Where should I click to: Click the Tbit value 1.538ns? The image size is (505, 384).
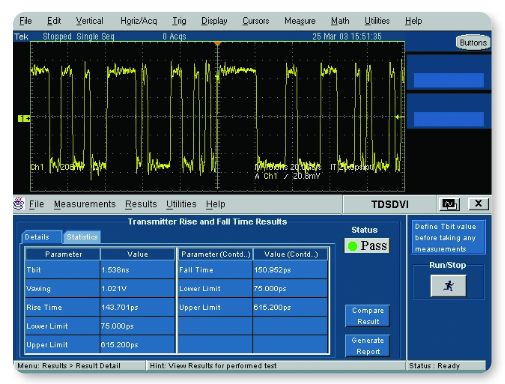pyautogui.click(x=137, y=270)
